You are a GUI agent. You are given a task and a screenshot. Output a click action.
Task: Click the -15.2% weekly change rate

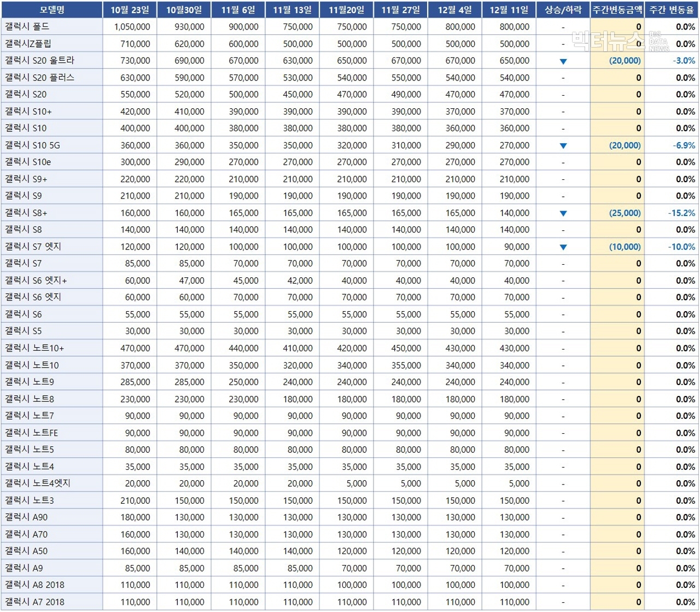pos(682,213)
